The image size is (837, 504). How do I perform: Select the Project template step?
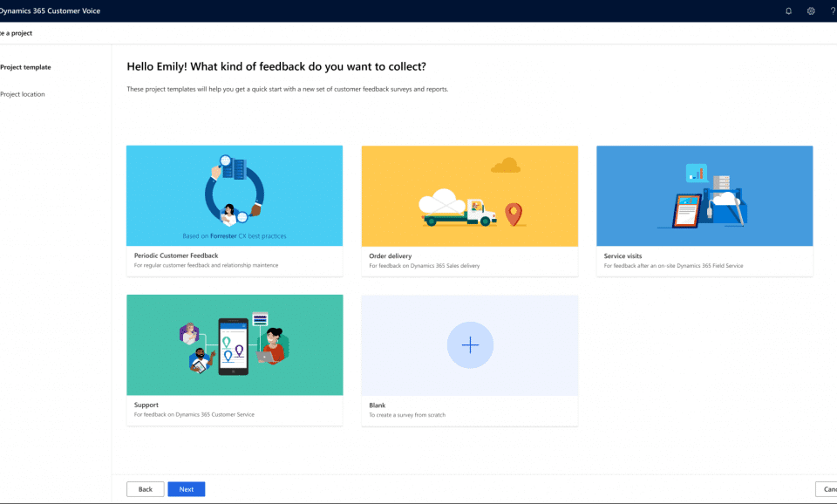coord(25,67)
